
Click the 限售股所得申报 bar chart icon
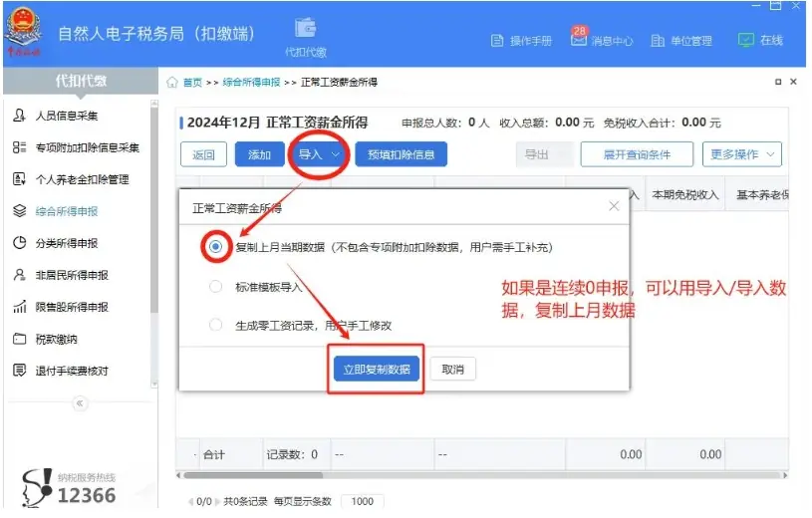(x=19, y=307)
